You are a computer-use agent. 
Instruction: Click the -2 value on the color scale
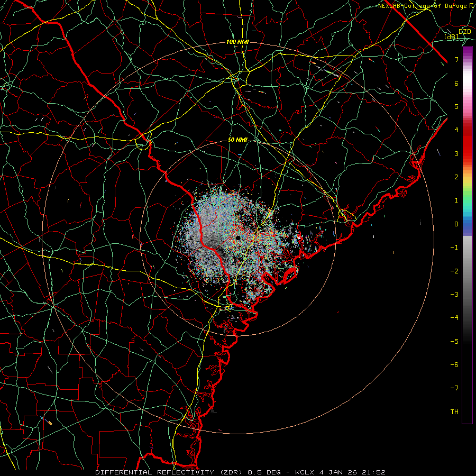pos(454,271)
